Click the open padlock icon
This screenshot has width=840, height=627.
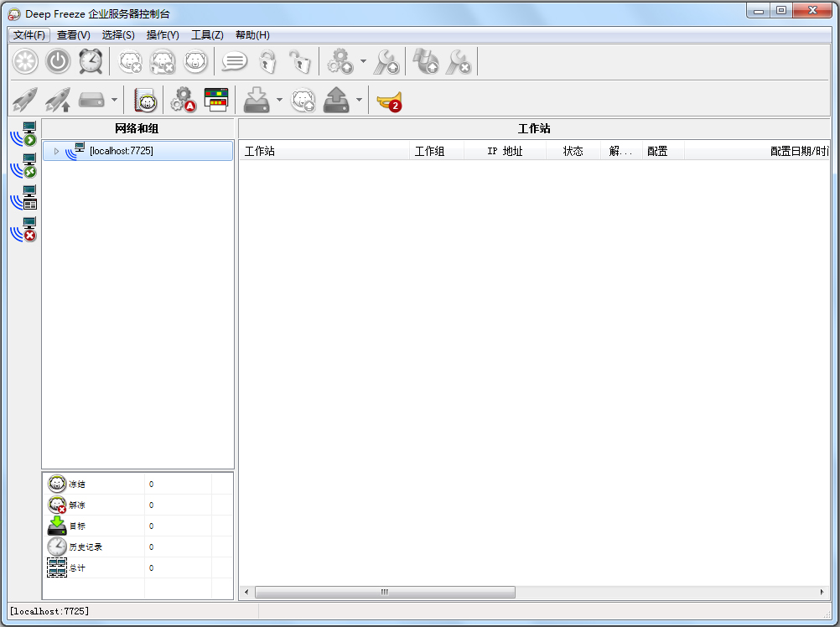pyautogui.click(x=299, y=61)
